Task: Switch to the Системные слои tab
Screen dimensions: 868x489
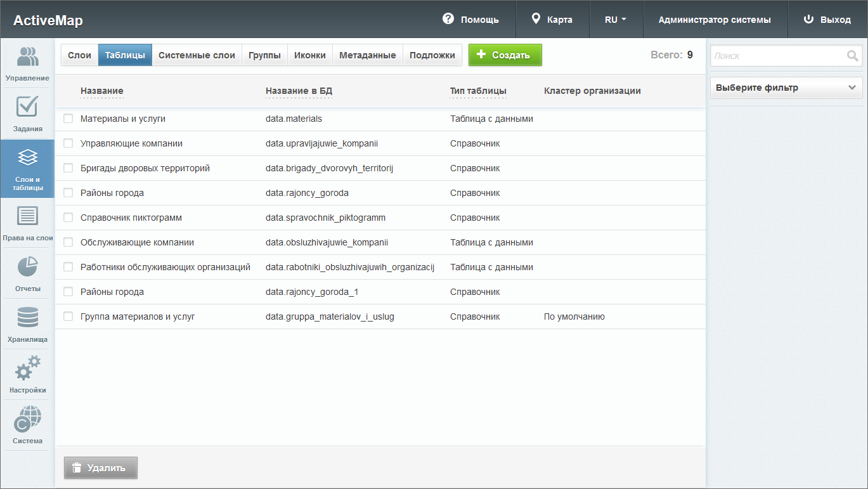Action: pos(197,55)
